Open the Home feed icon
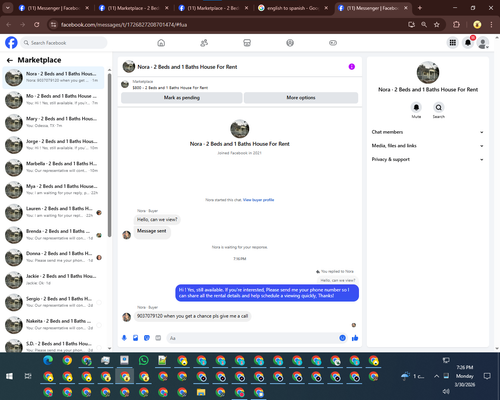 (x=161, y=43)
